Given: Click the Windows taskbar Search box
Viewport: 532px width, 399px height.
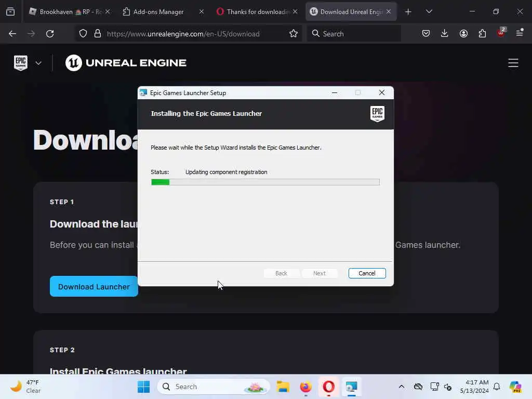Looking at the screenshot, I should click(x=213, y=387).
